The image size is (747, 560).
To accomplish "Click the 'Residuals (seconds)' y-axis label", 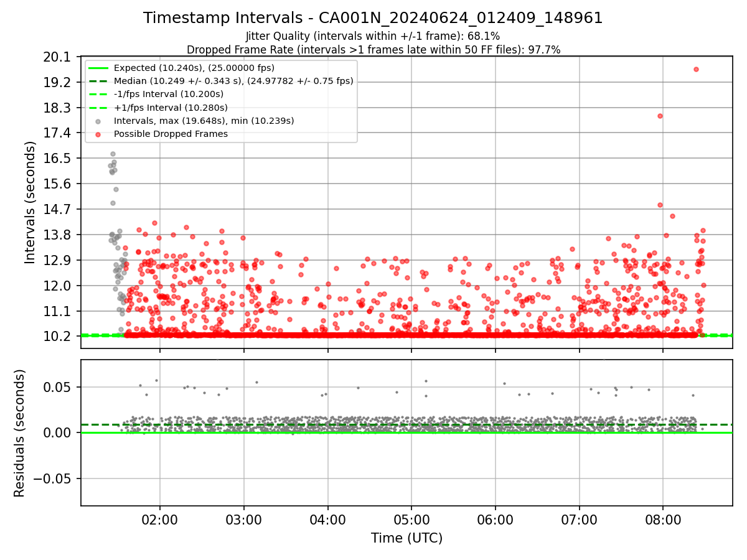I will tap(20, 433).
